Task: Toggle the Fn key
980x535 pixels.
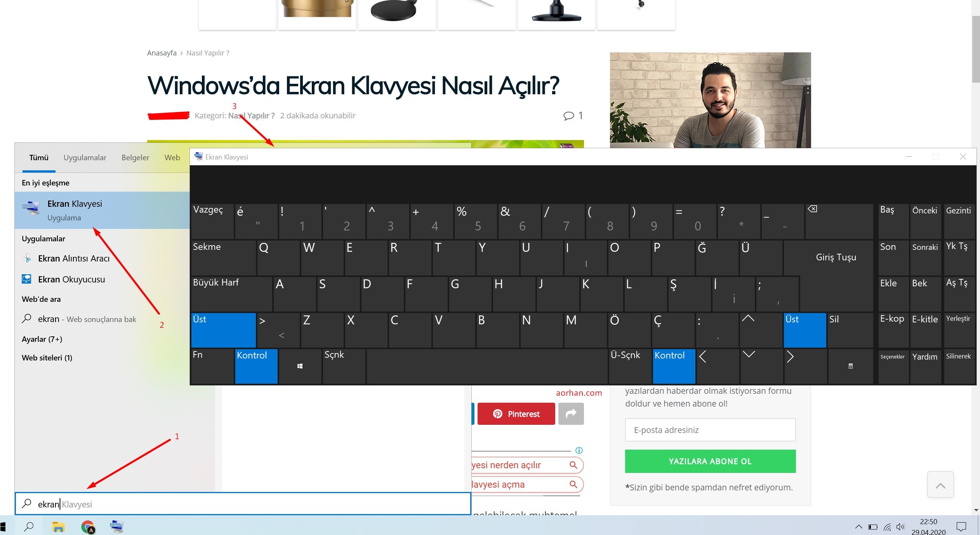Action: coord(212,366)
